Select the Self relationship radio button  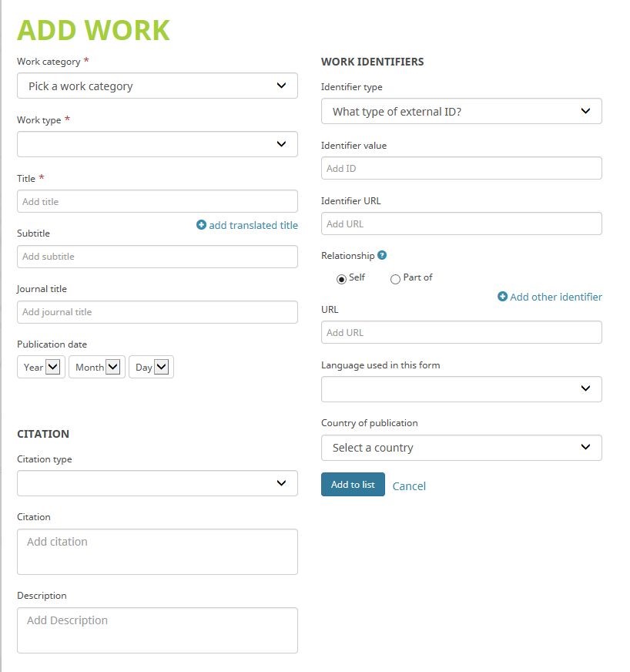(x=342, y=279)
